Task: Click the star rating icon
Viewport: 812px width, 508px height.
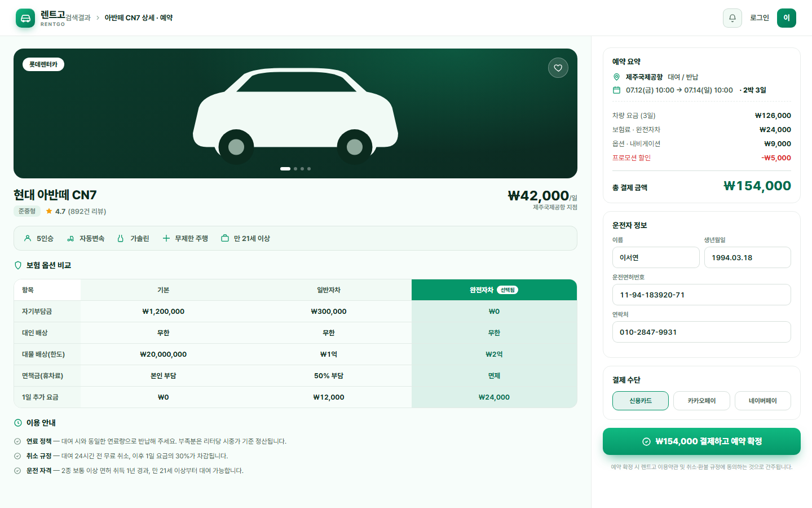Action: click(x=49, y=211)
